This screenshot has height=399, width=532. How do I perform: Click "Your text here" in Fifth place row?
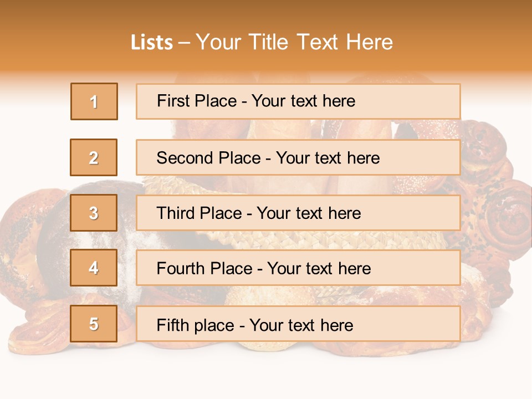pyautogui.click(x=301, y=325)
